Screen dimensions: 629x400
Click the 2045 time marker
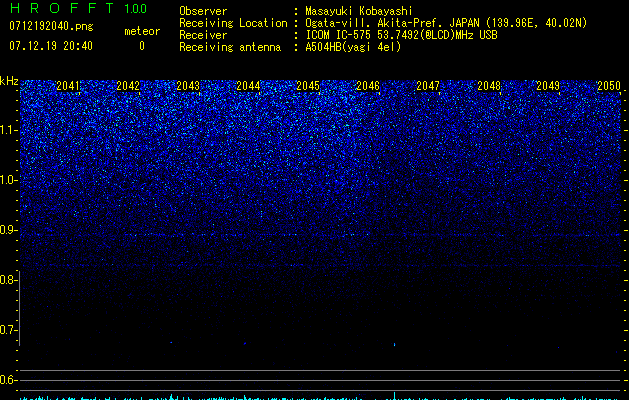tap(308, 86)
